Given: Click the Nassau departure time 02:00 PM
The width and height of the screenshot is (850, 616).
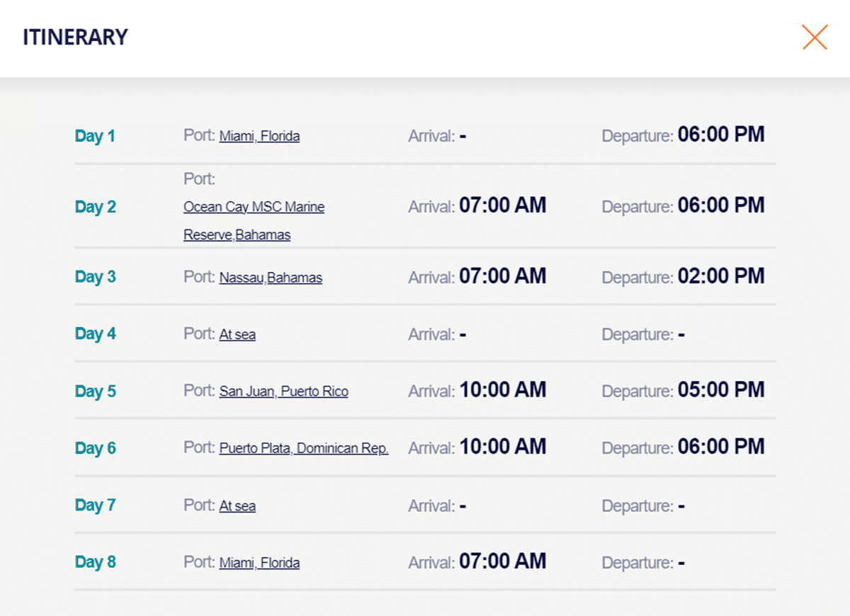Looking at the screenshot, I should (721, 276).
